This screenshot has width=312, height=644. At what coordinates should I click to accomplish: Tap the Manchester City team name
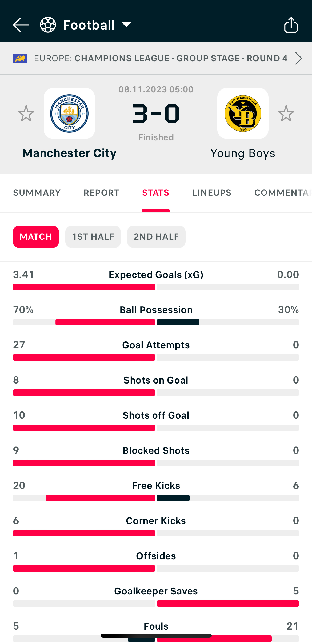coord(69,153)
